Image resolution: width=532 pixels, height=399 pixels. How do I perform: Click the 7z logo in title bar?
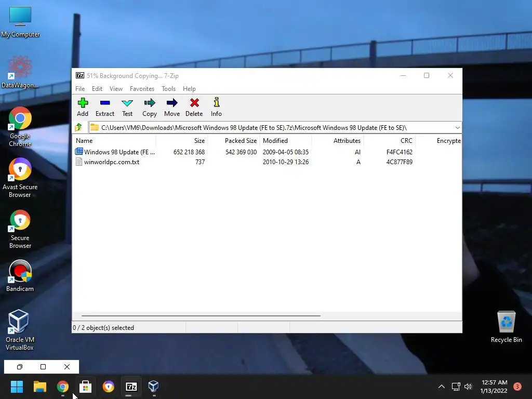point(80,75)
